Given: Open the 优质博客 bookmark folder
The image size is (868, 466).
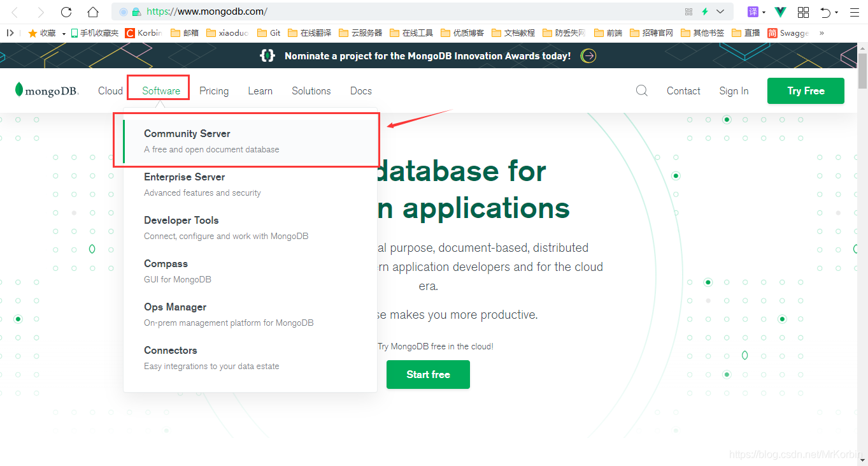Looking at the screenshot, I should pyautogui.click(x=462, y=33).
